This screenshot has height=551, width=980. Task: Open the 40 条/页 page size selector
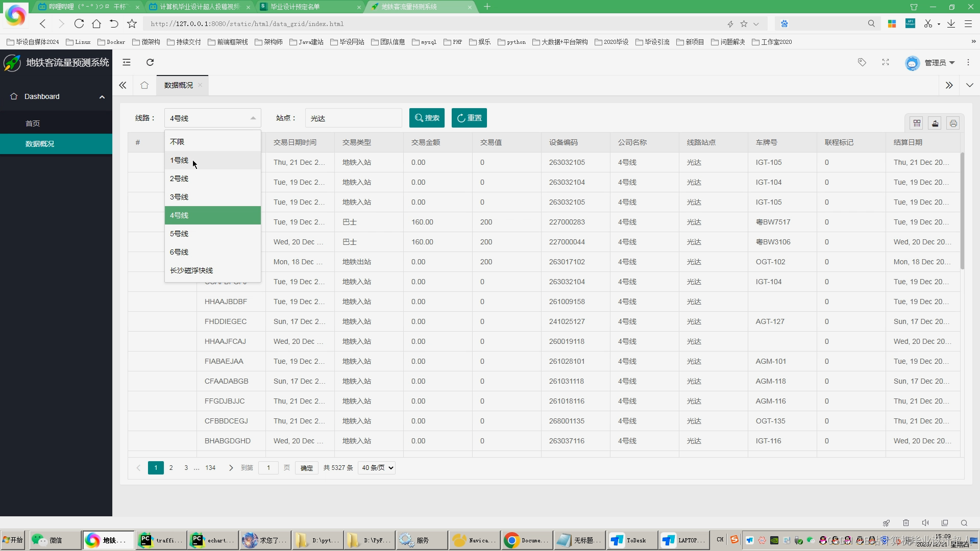[377, 467]
